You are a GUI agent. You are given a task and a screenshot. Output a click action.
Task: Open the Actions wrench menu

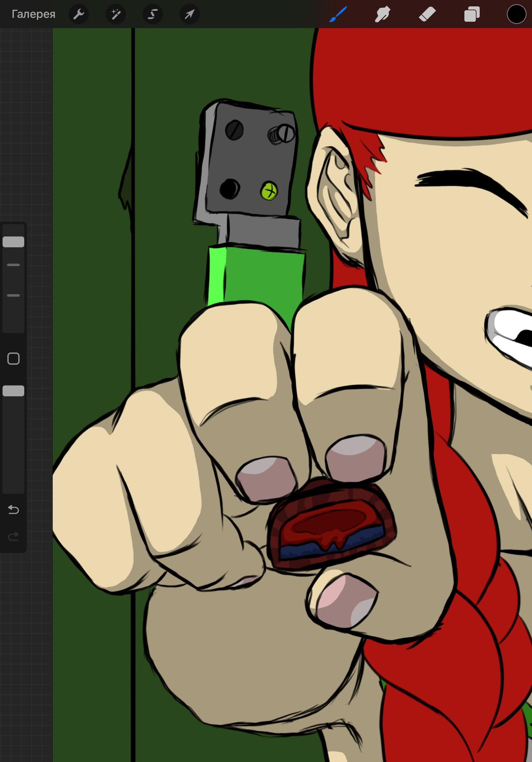(78, 14)
